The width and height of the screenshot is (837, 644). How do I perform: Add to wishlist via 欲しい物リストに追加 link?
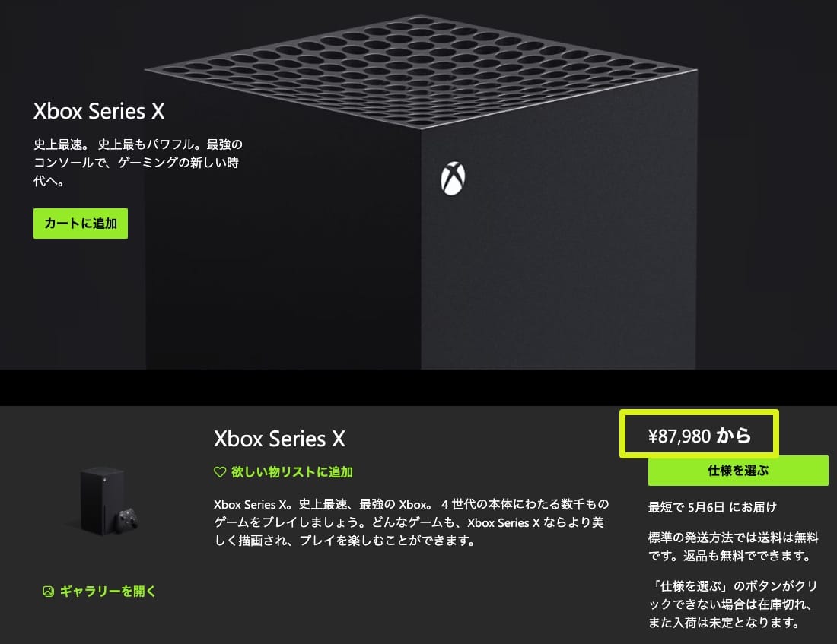coord(291,471)
